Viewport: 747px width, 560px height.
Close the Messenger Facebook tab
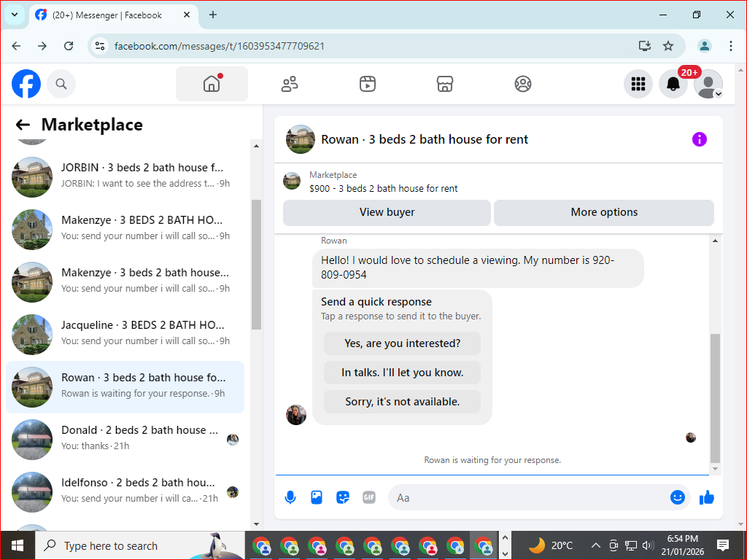point(187,15)
